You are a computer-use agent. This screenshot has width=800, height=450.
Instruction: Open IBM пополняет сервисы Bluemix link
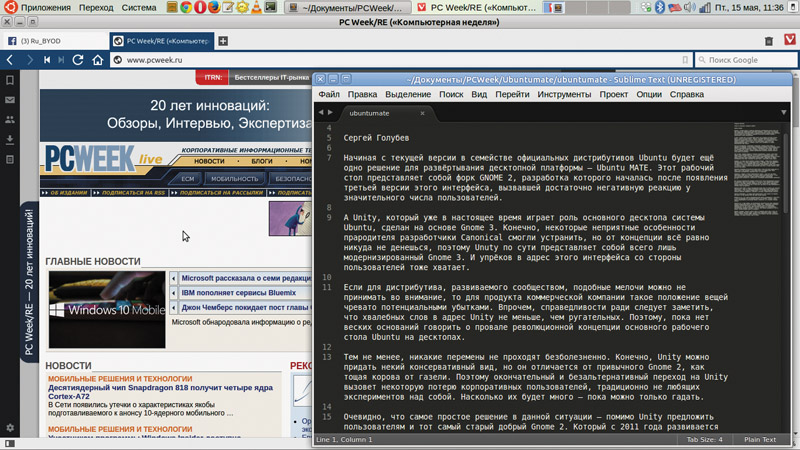coord(238,293)
